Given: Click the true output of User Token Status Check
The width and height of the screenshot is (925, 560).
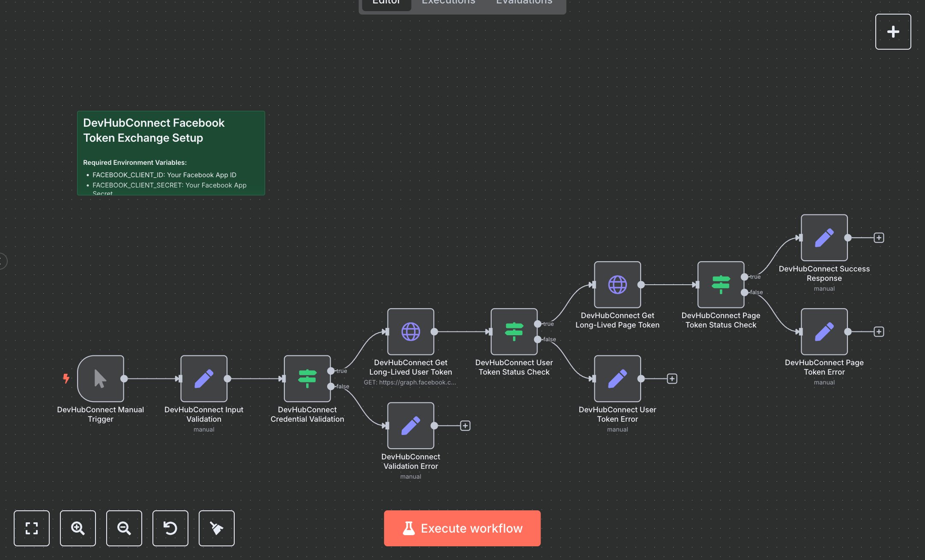Looking at the screenshot, I should (x=537, y=324).
